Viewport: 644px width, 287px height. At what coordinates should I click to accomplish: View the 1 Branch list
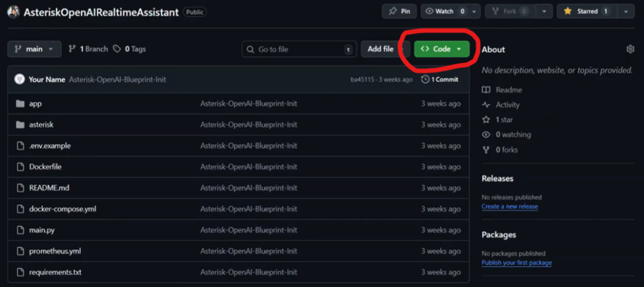(89, 49)
